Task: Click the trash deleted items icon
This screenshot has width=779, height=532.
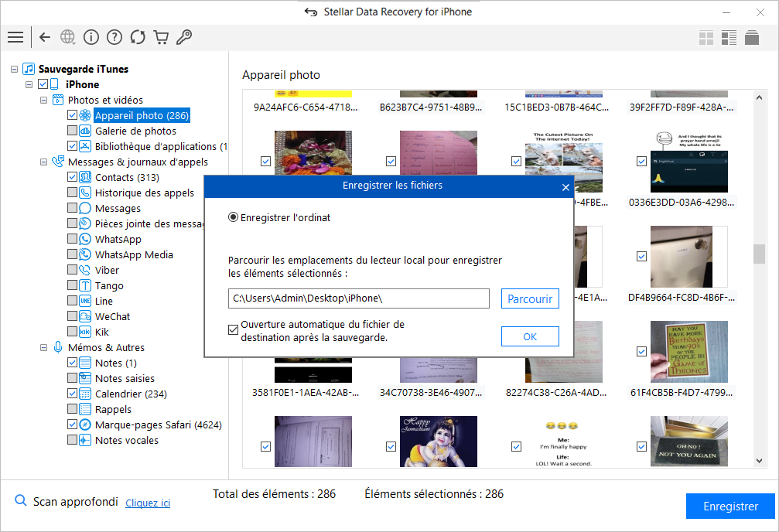Action: pyautogui.click(x=752, y=37)
